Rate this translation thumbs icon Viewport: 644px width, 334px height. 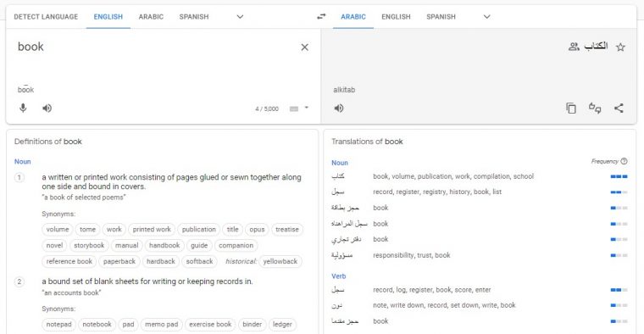click(x=595, y=108)
